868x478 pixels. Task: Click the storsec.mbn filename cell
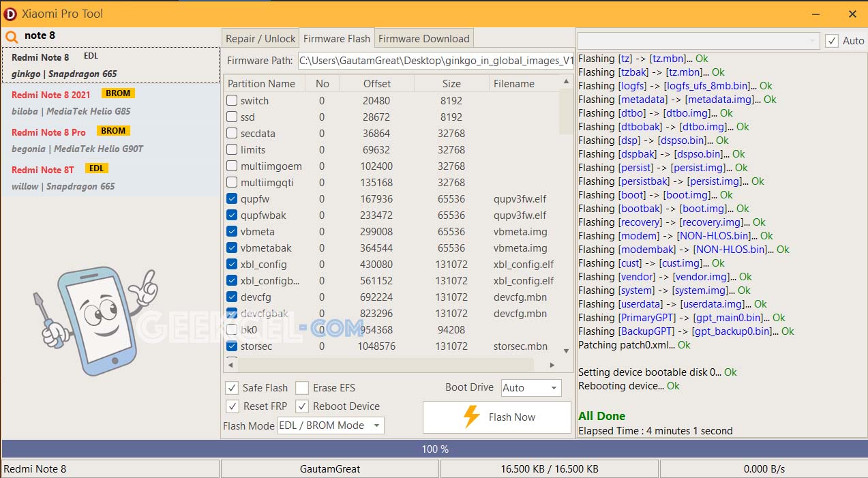(x=520, y=346)
